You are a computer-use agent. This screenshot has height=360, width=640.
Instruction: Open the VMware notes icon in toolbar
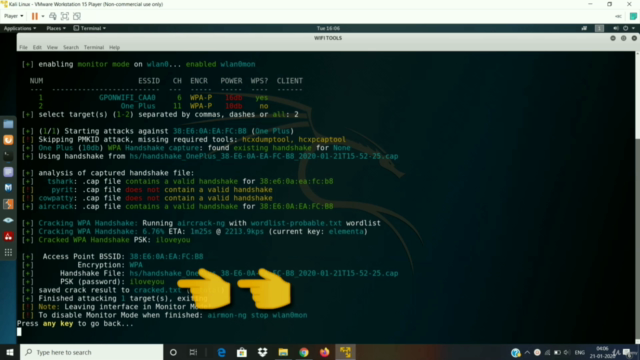coord(633,16)
